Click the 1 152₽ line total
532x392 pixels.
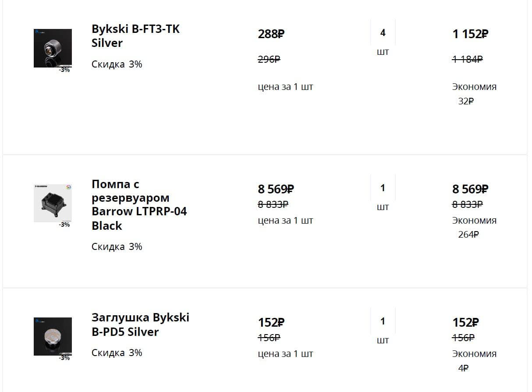click(470, 34)
